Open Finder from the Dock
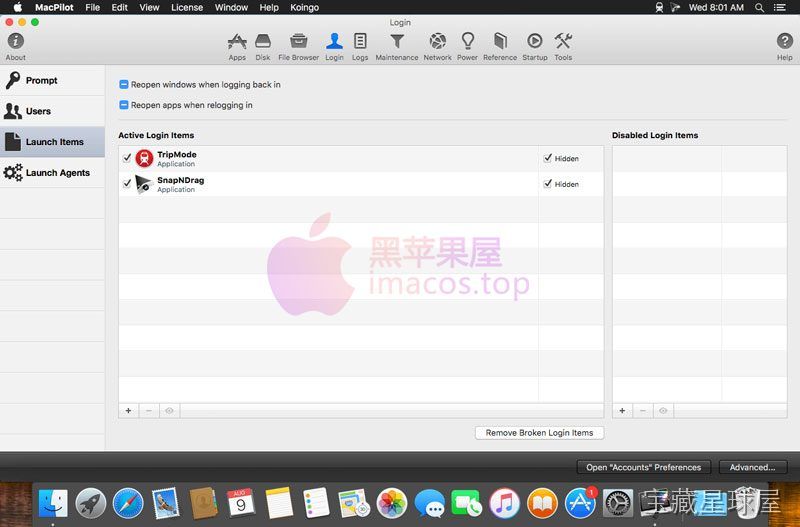This screenshot has width=800, height=527. coord(53,503)
